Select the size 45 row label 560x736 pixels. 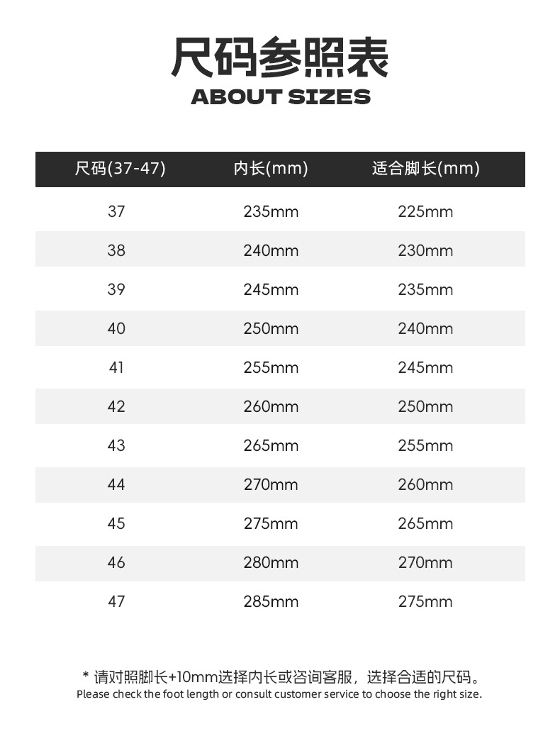116,523
